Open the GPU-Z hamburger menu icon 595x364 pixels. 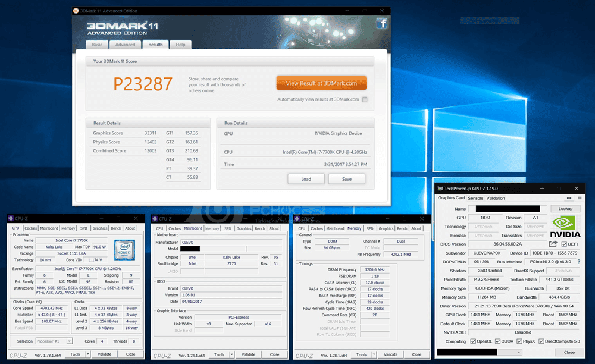coord(579,198)
